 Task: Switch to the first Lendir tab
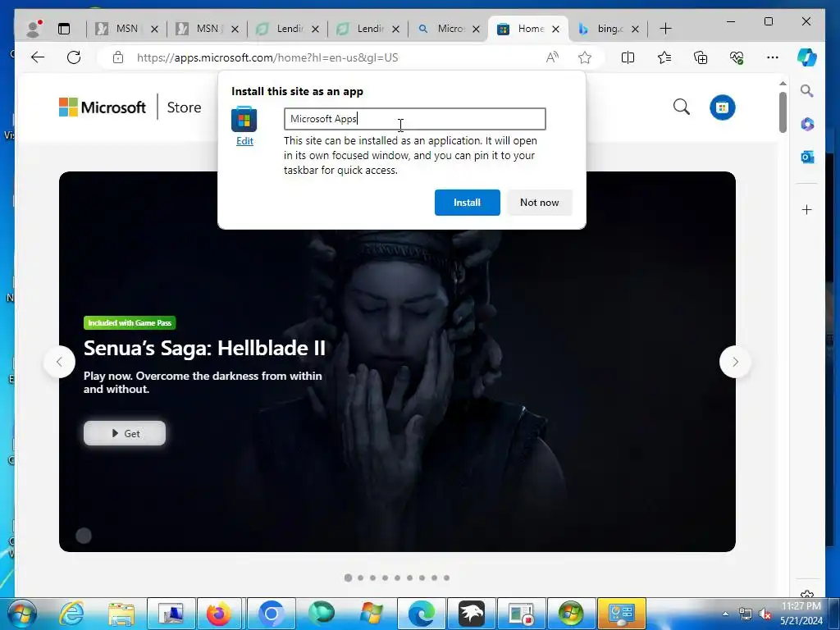pyautogui.click(x=287, y=29)
